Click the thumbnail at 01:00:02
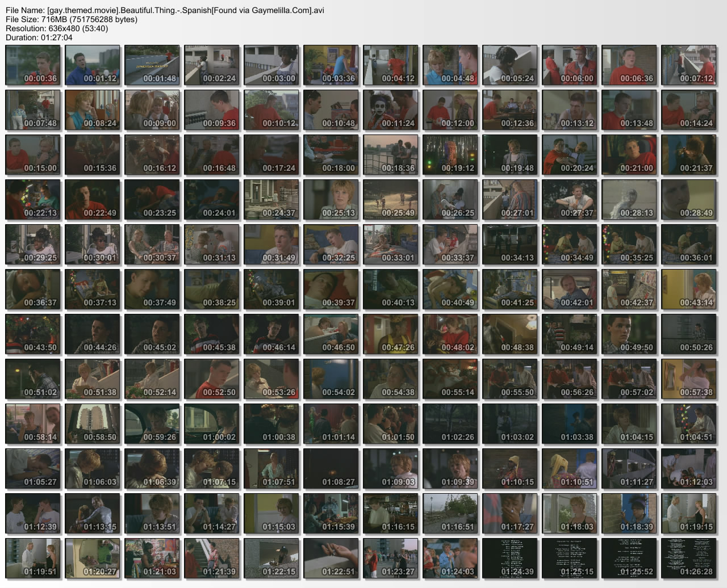Image resolution: width=727 pixels, height=588 pixels. pos(212,424)
